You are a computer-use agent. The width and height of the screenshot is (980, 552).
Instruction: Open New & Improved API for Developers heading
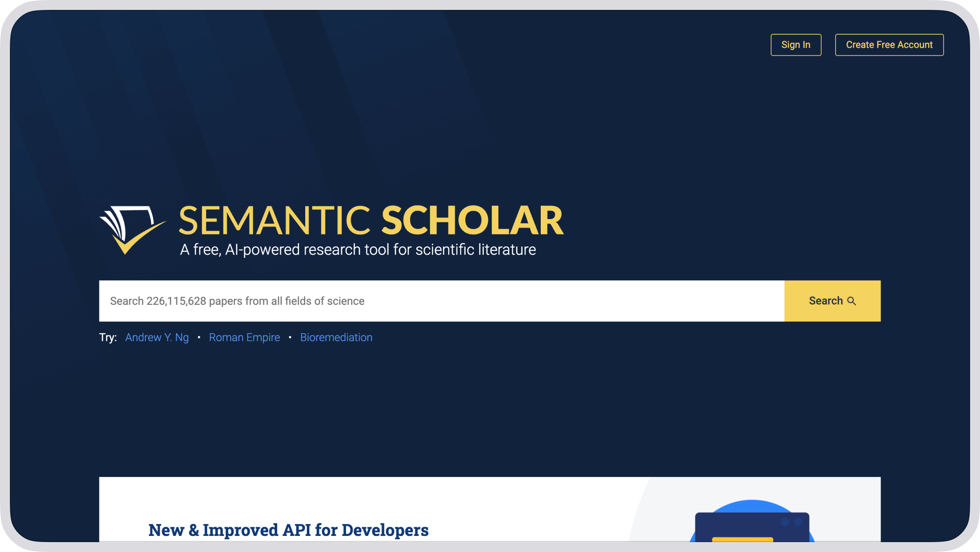(288, 530)
